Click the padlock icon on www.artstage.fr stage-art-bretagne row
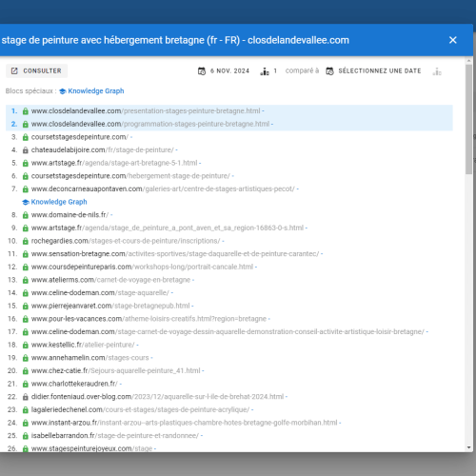 click(26, 164)
